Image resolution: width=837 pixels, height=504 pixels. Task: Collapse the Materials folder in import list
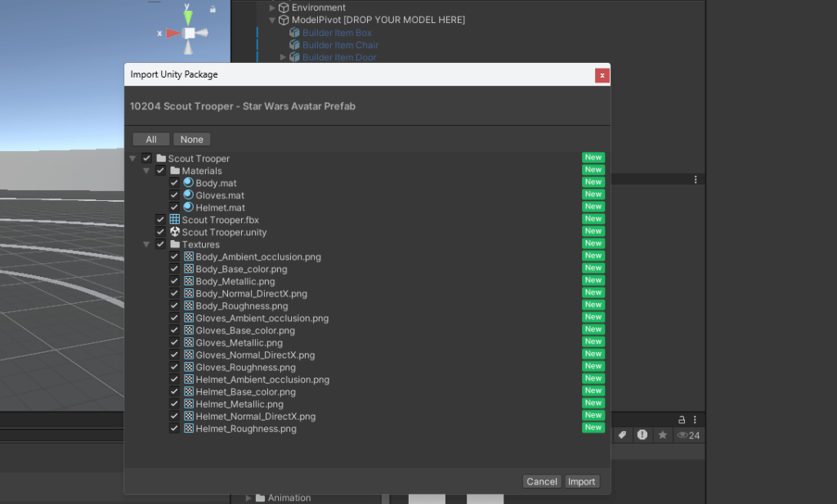pyautogui.click(x=147, y=171)
